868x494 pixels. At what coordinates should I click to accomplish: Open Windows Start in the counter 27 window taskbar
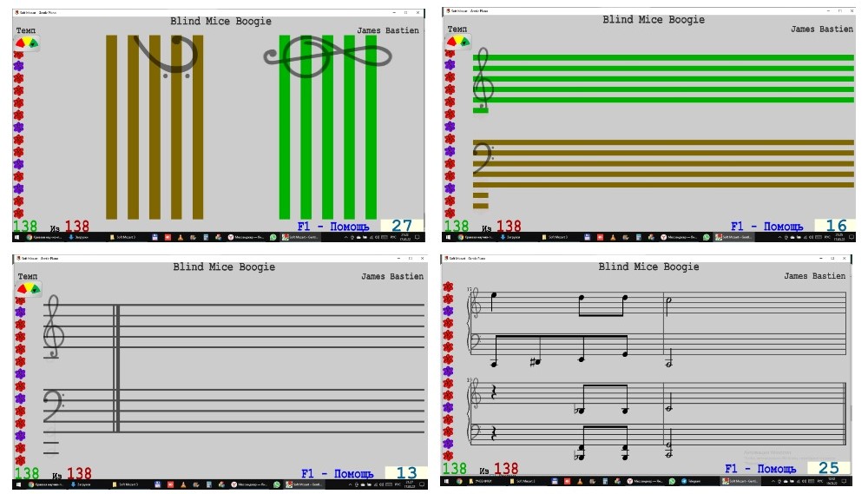16,237
